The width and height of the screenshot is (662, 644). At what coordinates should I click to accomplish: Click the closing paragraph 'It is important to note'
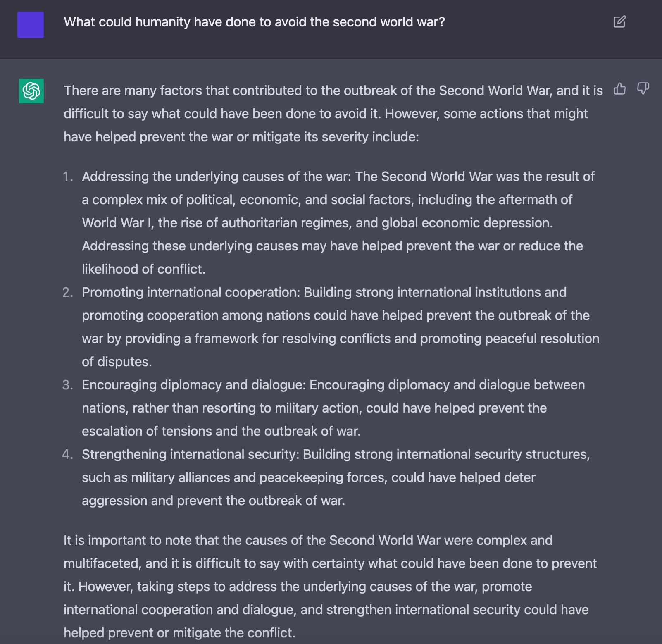point(330,587)
